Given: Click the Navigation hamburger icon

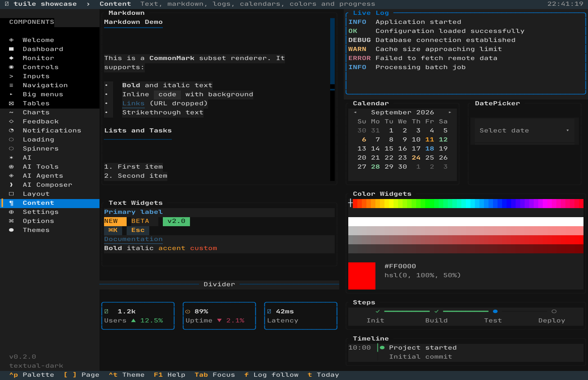Looking at the screenshot, I should pyautogui.click(x=12, y=85).
